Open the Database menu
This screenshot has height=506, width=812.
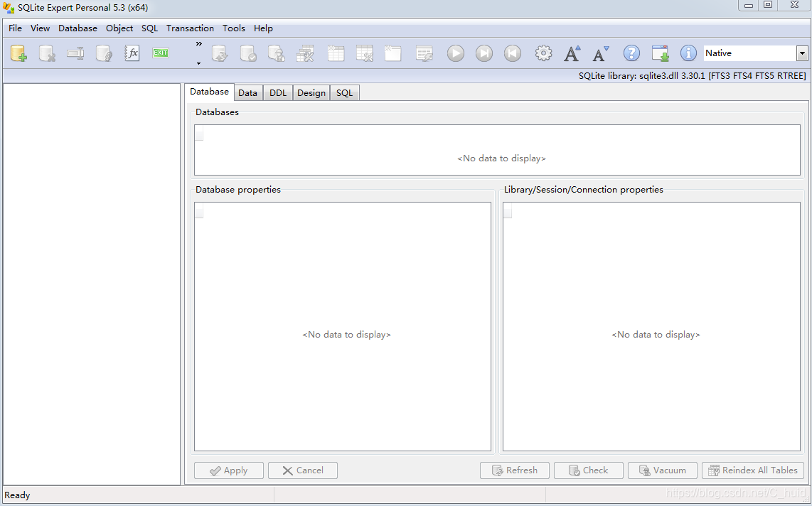tap(78, 28)
